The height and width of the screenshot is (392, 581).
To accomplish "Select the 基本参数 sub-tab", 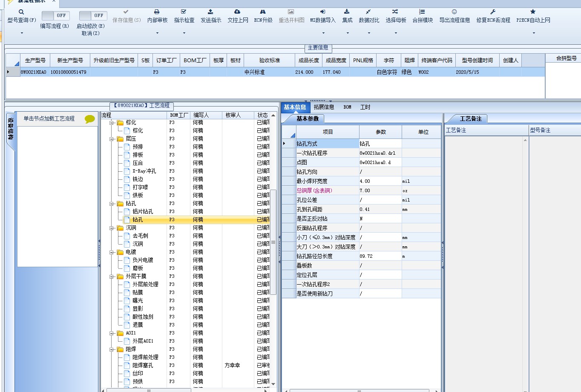I will point(308,119).
